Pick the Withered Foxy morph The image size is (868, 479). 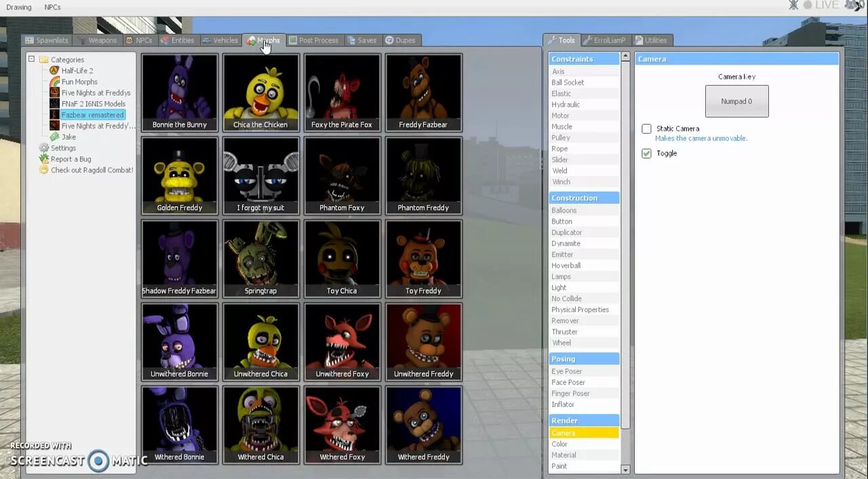coord(342,425)
